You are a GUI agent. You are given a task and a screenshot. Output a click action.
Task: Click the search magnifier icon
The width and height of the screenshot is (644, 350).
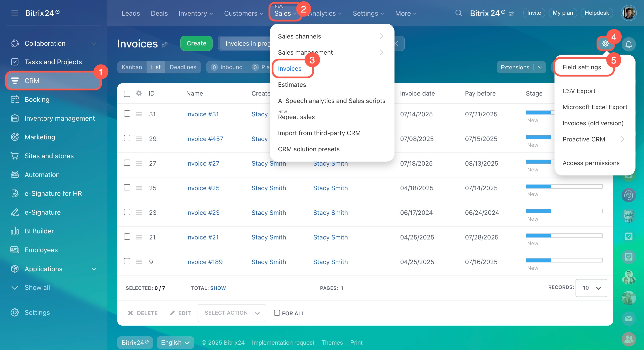pyautogui.click(x=458, y=13)
